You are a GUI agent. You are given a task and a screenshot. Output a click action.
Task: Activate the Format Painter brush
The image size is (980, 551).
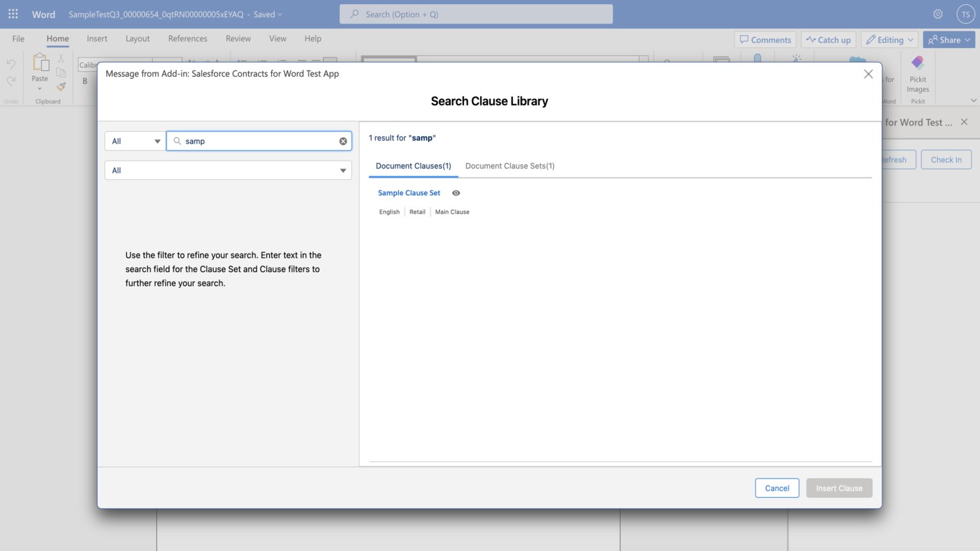[61, 86]
